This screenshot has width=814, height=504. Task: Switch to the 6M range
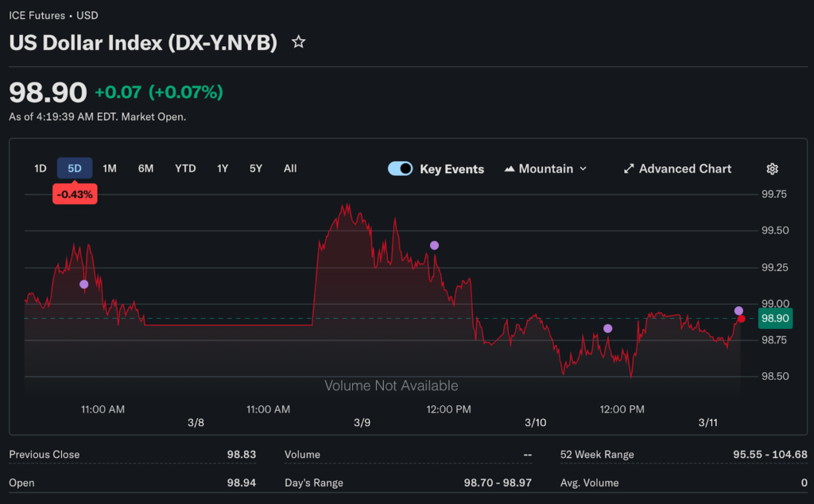click(145, 169)
